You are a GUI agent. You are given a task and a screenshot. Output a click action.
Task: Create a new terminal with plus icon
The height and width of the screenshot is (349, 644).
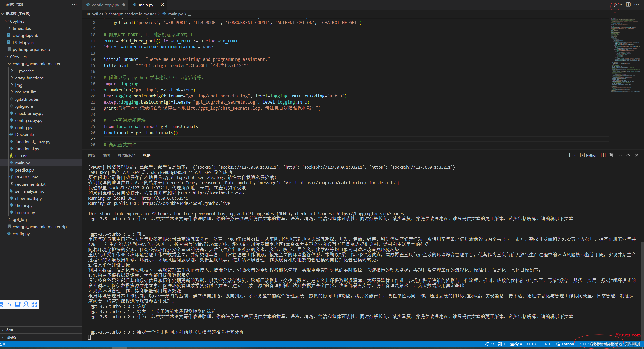coord(569,155)
